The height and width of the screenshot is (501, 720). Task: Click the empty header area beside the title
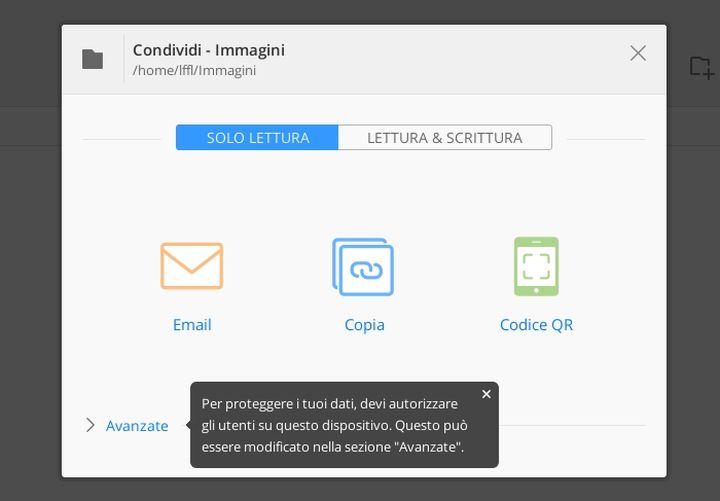pos(450,59)
